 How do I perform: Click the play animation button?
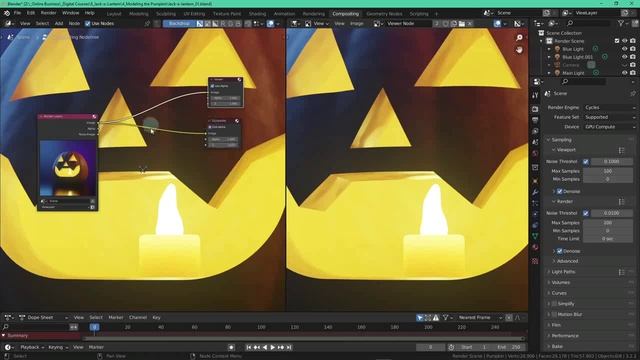coord(273,347)
